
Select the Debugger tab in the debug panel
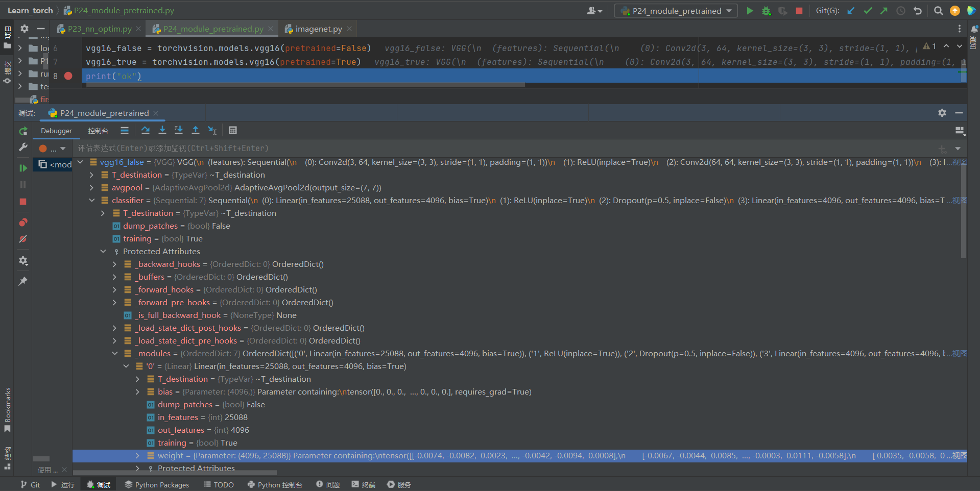pos(56,131)
